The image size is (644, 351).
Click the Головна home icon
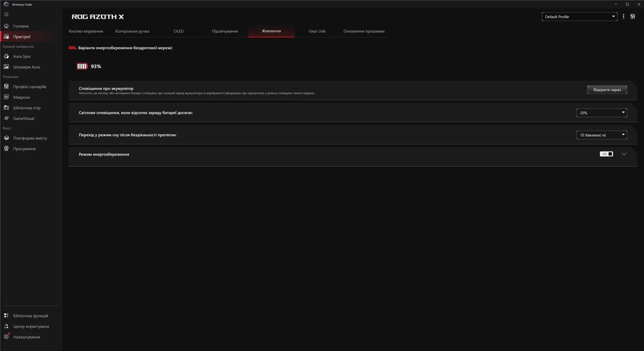(6, 26)
